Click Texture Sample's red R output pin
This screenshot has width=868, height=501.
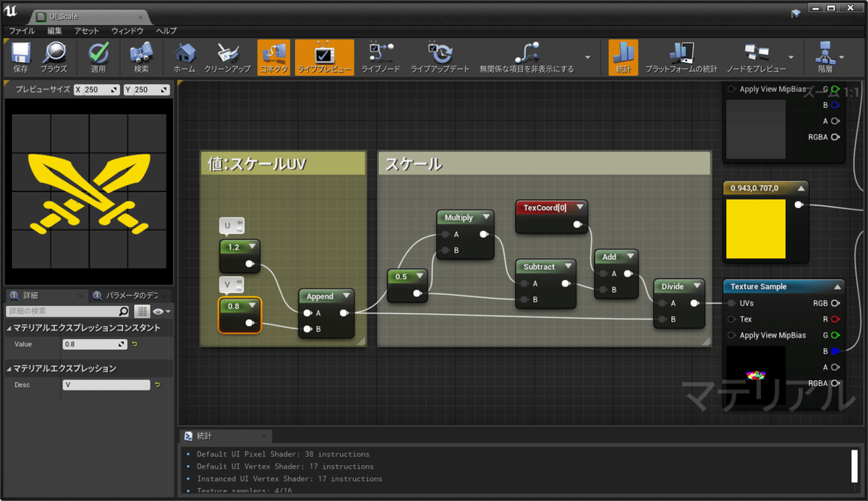point(835,319)
